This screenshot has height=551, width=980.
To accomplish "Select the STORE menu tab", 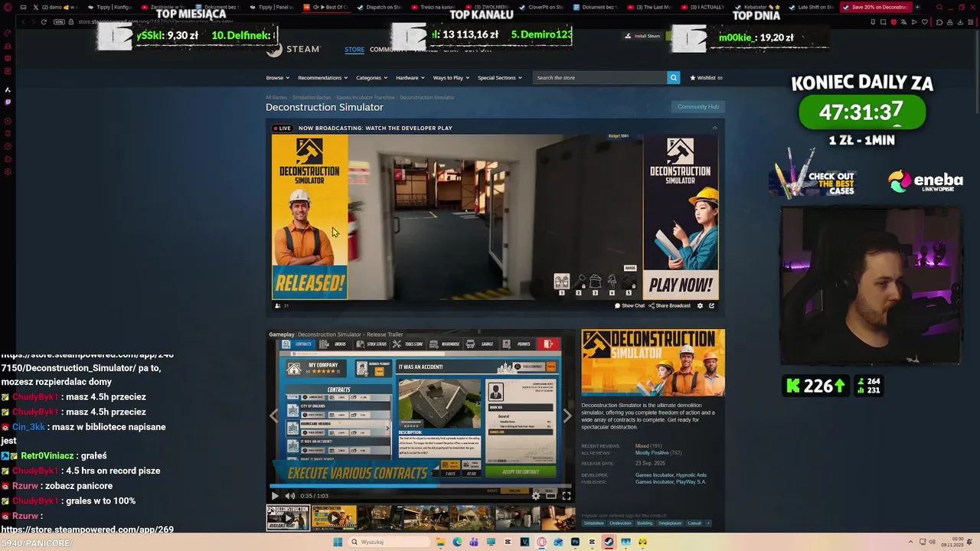I will point(354,49).
